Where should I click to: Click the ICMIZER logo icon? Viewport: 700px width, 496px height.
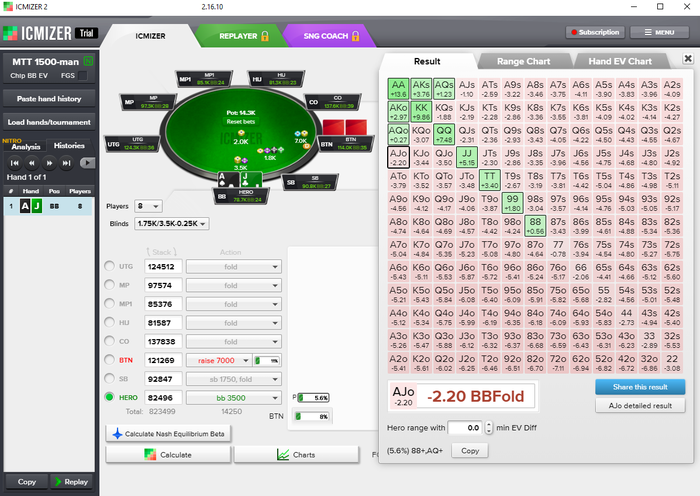[10, 33]
